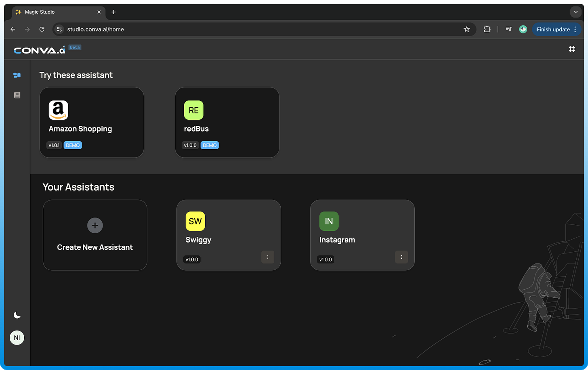
Task: Click the address bar URL field
Action: click(x=265, y=29)
